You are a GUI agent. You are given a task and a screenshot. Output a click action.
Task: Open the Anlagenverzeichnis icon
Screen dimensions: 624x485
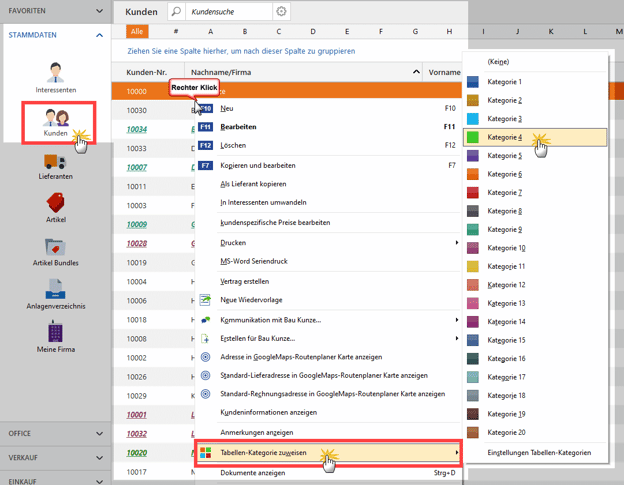coord(55,290)
